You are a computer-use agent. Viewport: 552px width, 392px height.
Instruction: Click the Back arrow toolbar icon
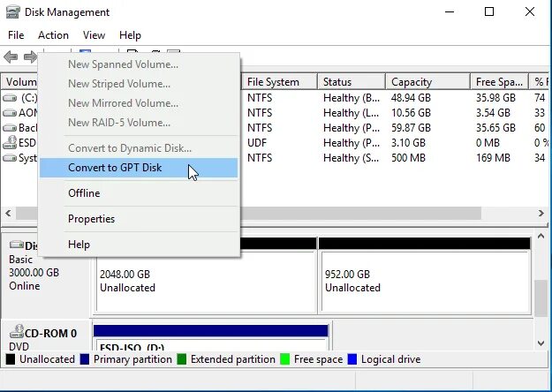(x=11, y=57)
